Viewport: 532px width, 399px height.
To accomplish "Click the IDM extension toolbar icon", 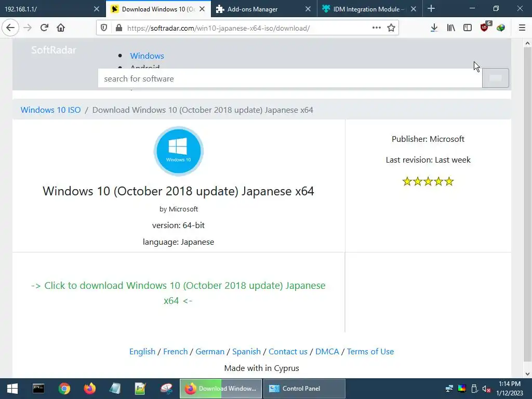I will (501, 28).
